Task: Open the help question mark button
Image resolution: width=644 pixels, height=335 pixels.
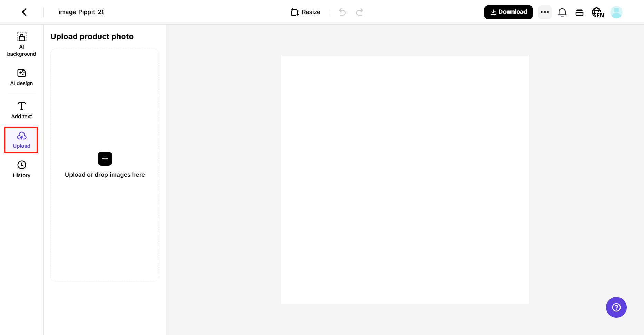Action: [x=616, y=307]
